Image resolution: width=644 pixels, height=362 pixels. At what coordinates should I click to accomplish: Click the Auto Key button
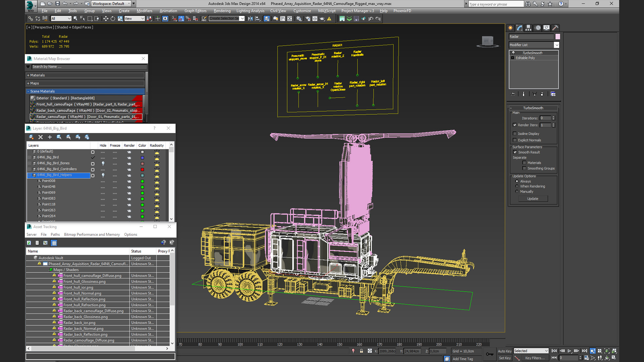click(504, 351)
